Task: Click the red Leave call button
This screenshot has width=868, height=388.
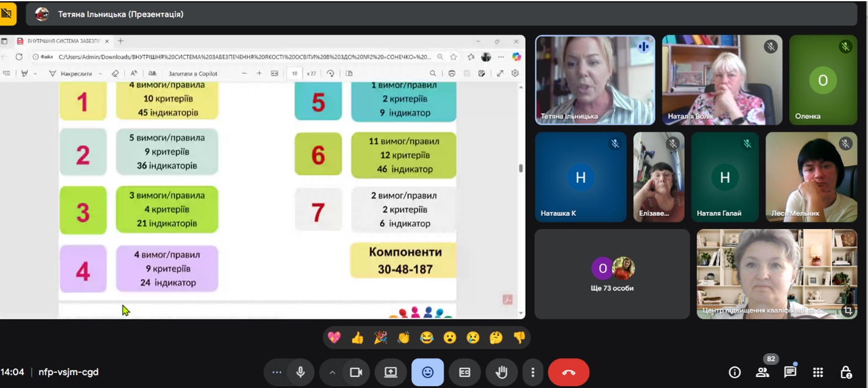Action: 568,372
